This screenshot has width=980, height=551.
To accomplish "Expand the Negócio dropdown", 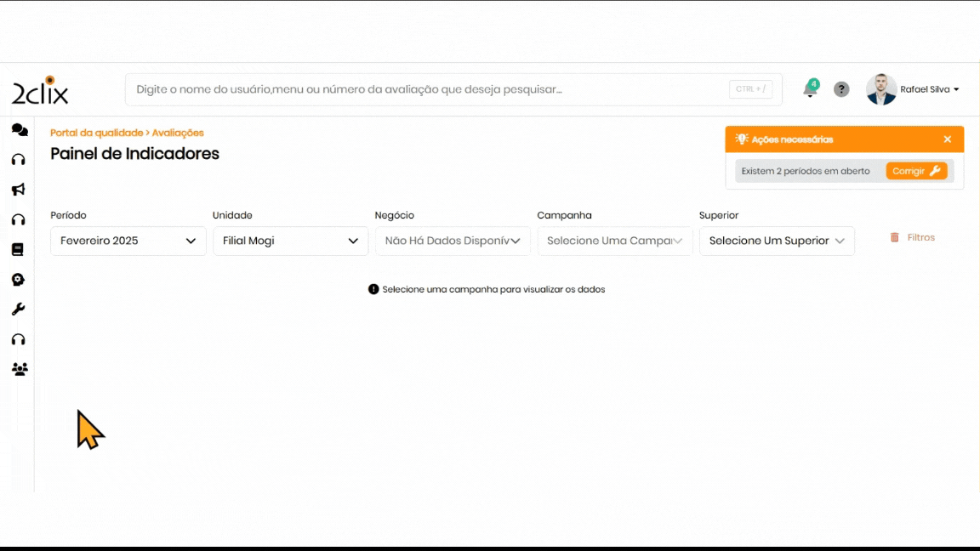I will 453,241.
